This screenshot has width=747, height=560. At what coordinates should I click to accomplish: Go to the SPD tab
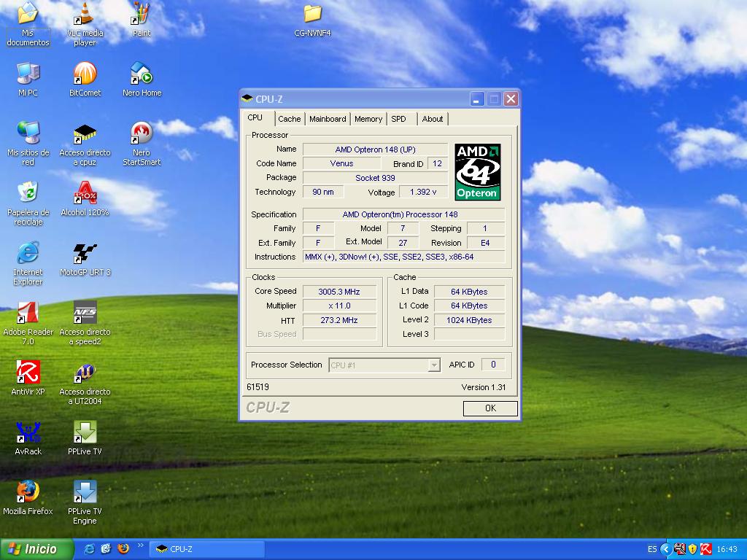pos(398,119)
